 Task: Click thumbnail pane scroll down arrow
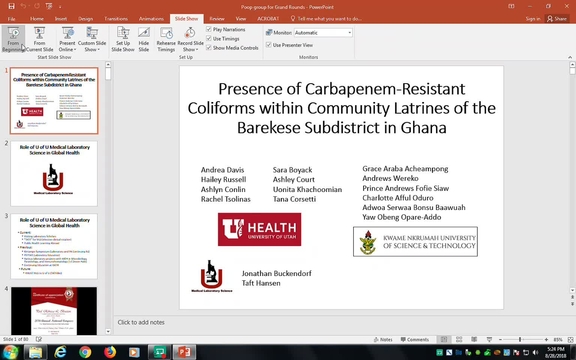tap(108, 331)
